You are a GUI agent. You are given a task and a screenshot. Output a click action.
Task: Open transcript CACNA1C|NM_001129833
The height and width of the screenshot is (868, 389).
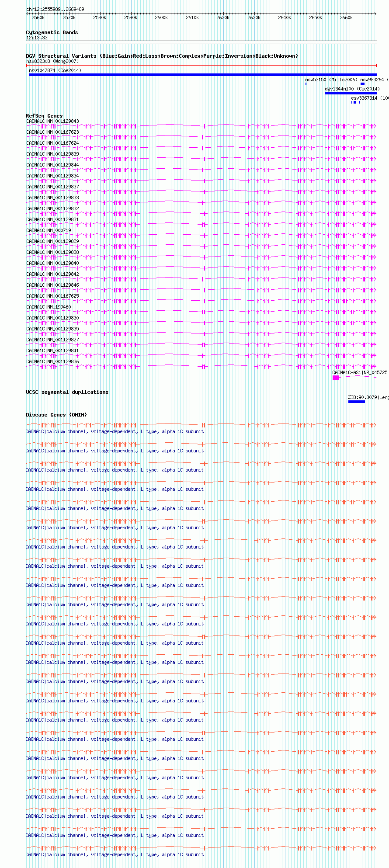[52, 198]
